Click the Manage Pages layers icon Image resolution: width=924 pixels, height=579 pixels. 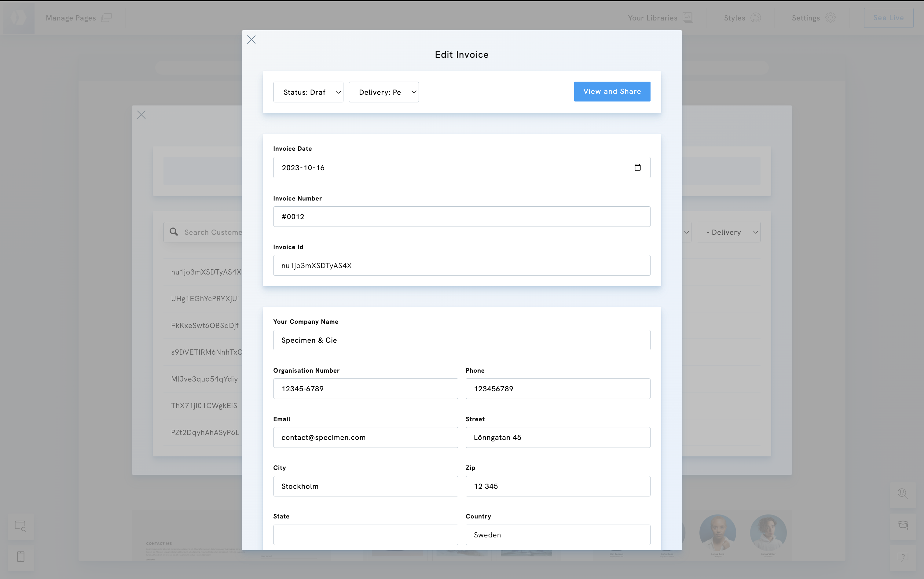(x=107, y=17)
